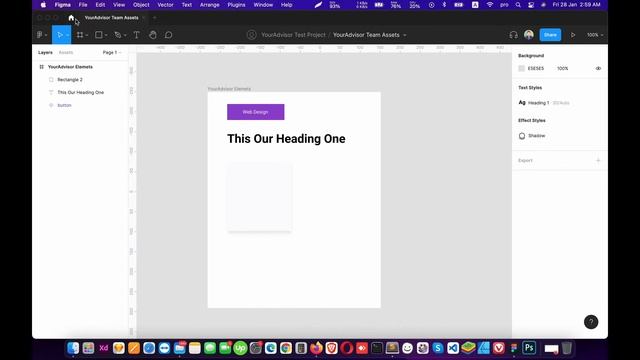640x360 pixels.
Task: Add an export setting with plus icon
Action: (x=598, y=160)
